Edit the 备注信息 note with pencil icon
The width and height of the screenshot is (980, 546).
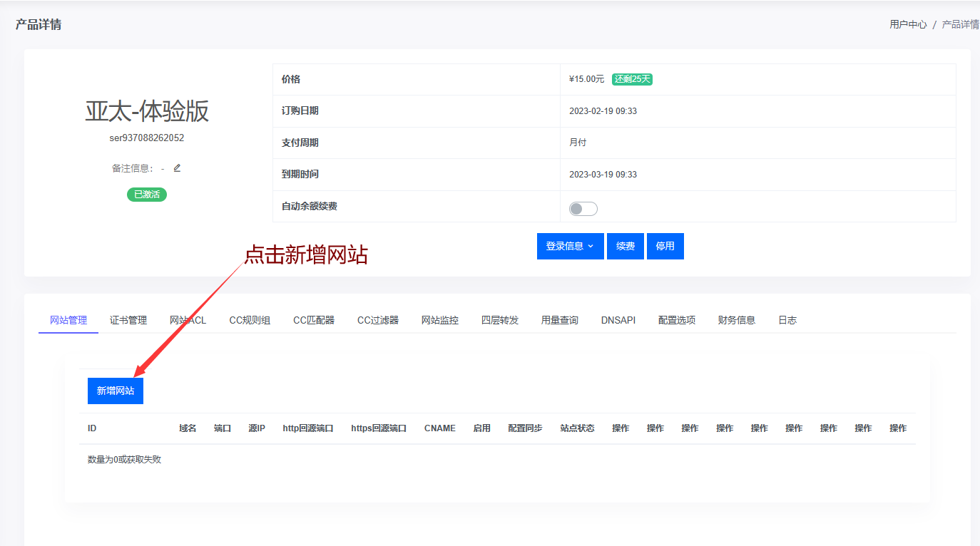pos(178,168)
